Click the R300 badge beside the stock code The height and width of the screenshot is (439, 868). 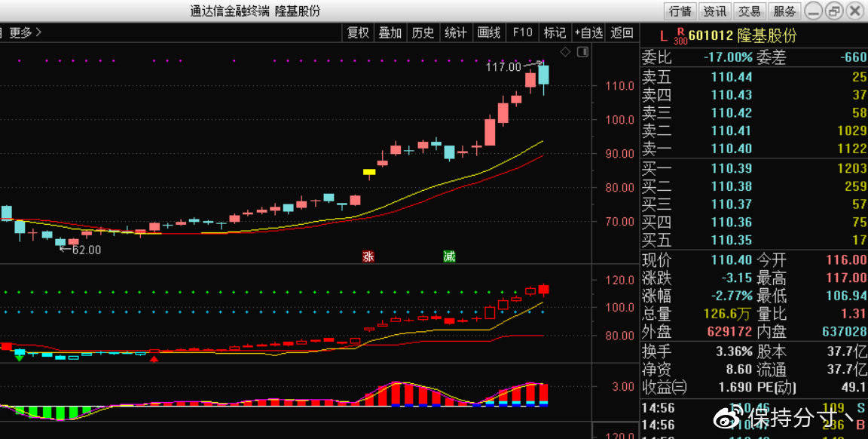[x=680, y=36]
